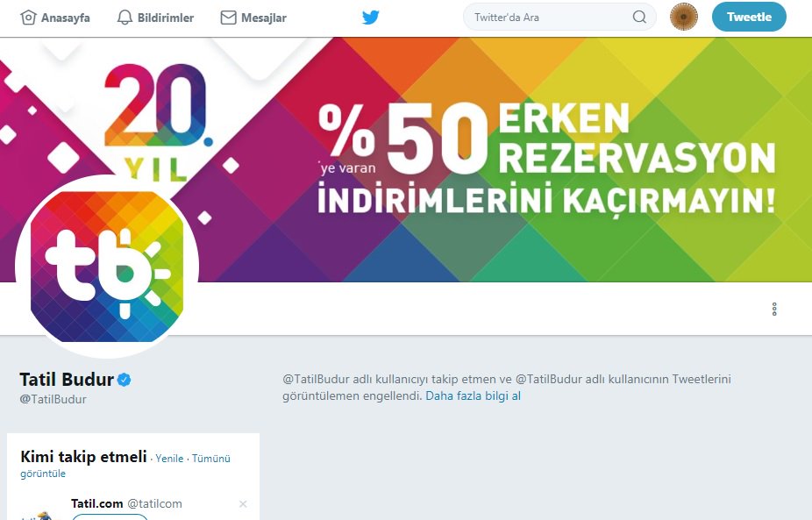Click the Mesajlar menu label

(264, 18)
